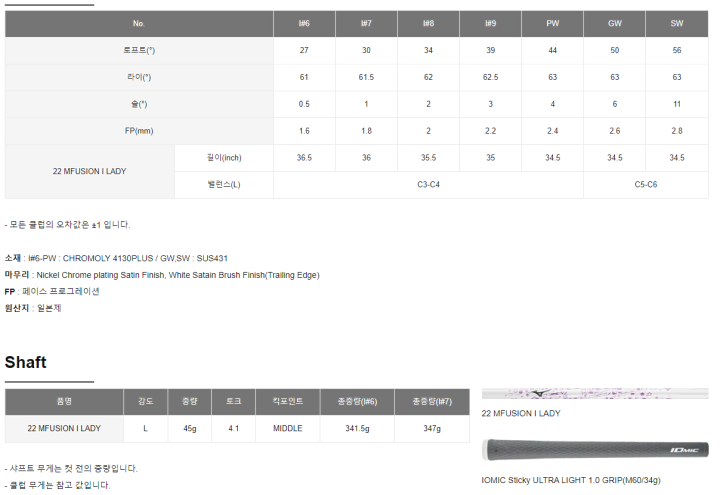Select the I#9 column header
Viewport: 720px width, 495px height.
click(x=490, y=23)
